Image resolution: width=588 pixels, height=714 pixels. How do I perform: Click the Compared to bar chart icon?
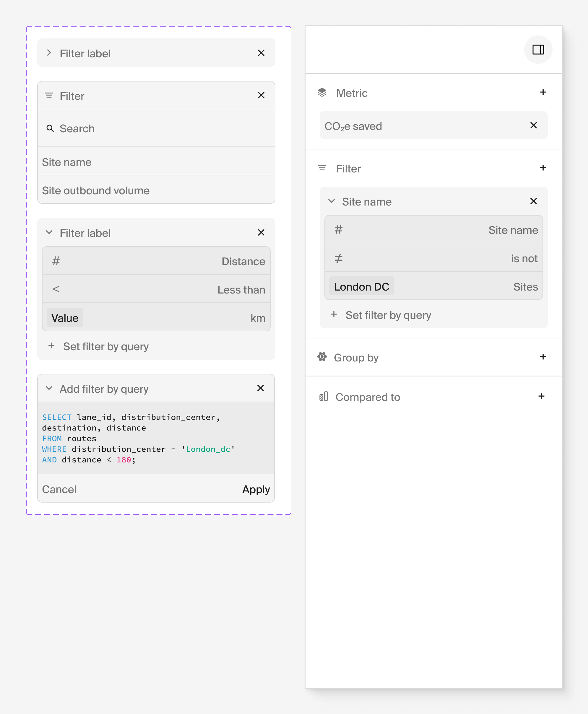(324, 397)
